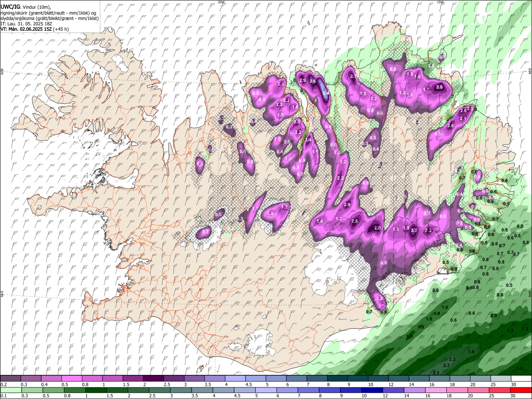This screenshot has width=532, height=399.
Task: Click the '20W' longitude label at top edge
Action: click(x=221, y=2)
